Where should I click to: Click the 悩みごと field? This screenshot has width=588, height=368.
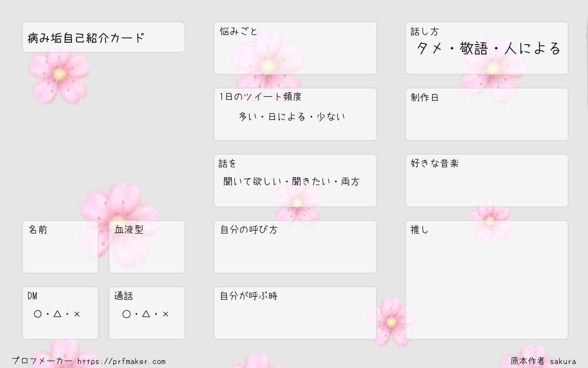(295, 48)
